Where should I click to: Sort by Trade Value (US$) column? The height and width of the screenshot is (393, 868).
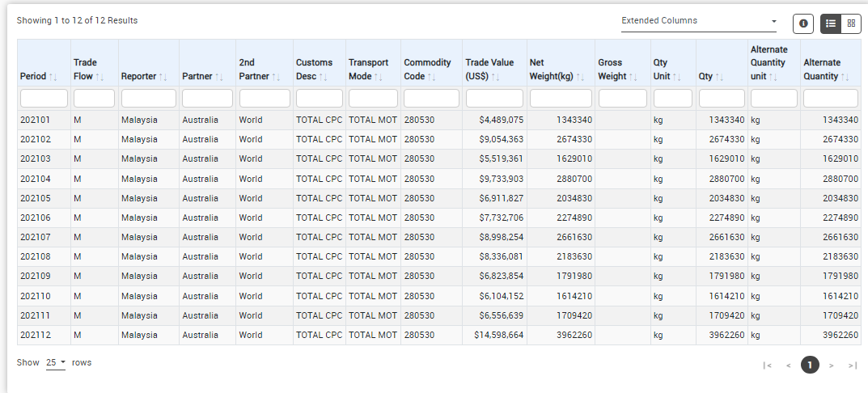coord(494,77)
